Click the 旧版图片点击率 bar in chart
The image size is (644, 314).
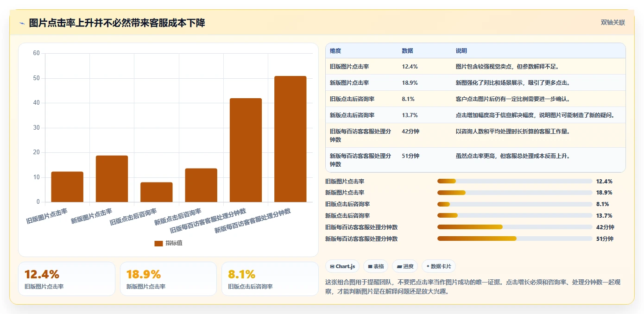coord(67,187)
